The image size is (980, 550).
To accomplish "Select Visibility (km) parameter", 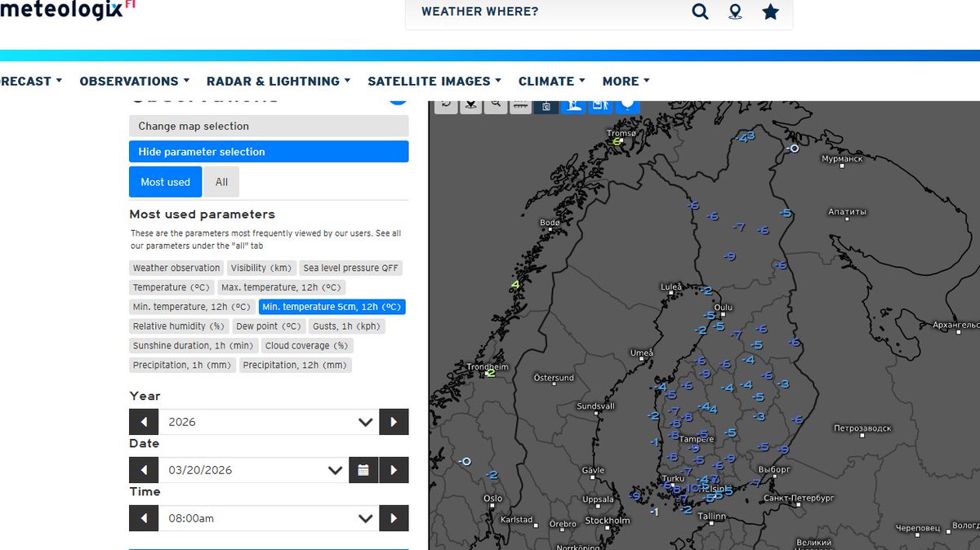I will [x=261, y=268].
